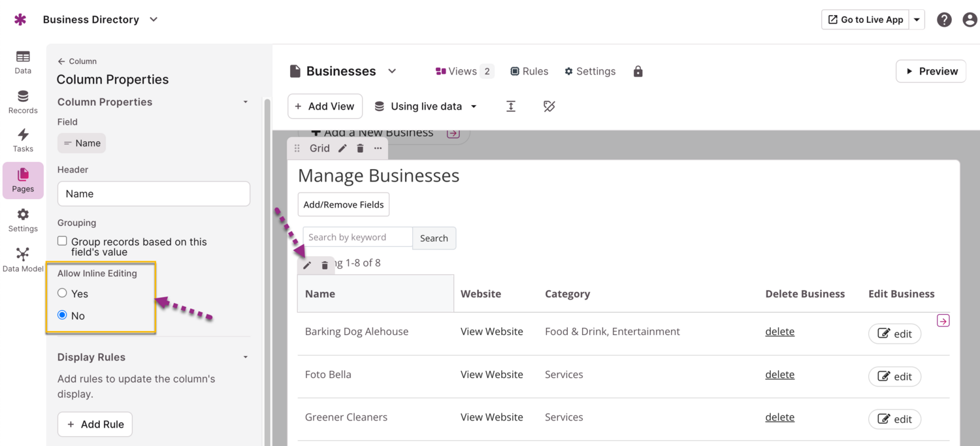Select No for Allow Inline Editing
The height and width of the screenshot is (446, 980).
point(63,315)
